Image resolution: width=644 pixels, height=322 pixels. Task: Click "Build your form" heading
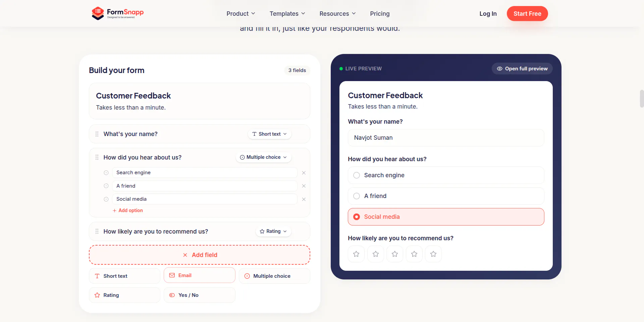click(x=117, y=70)
